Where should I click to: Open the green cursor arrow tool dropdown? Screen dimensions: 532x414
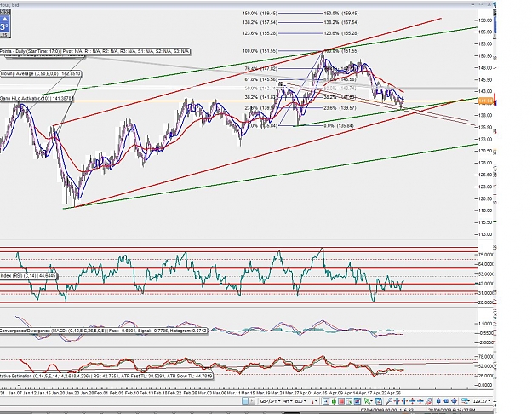tap(368, 401)
